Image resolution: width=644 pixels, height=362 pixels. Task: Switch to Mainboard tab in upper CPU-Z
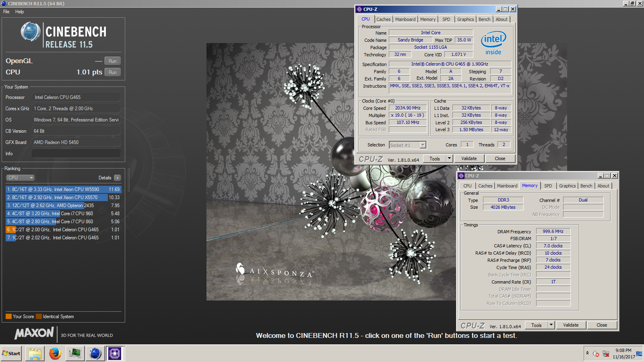click(405, 19)
